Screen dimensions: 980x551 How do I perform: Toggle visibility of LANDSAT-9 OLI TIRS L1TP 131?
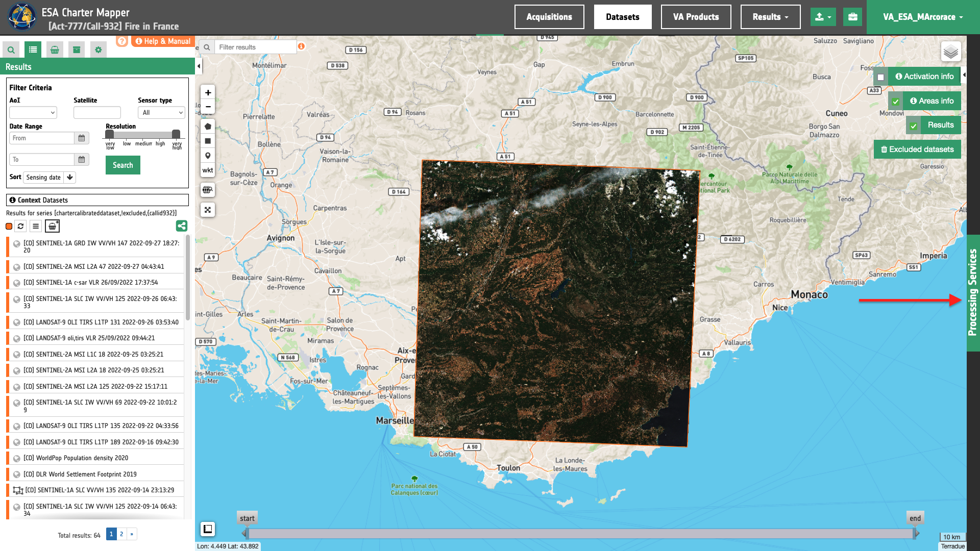point(17,322)
